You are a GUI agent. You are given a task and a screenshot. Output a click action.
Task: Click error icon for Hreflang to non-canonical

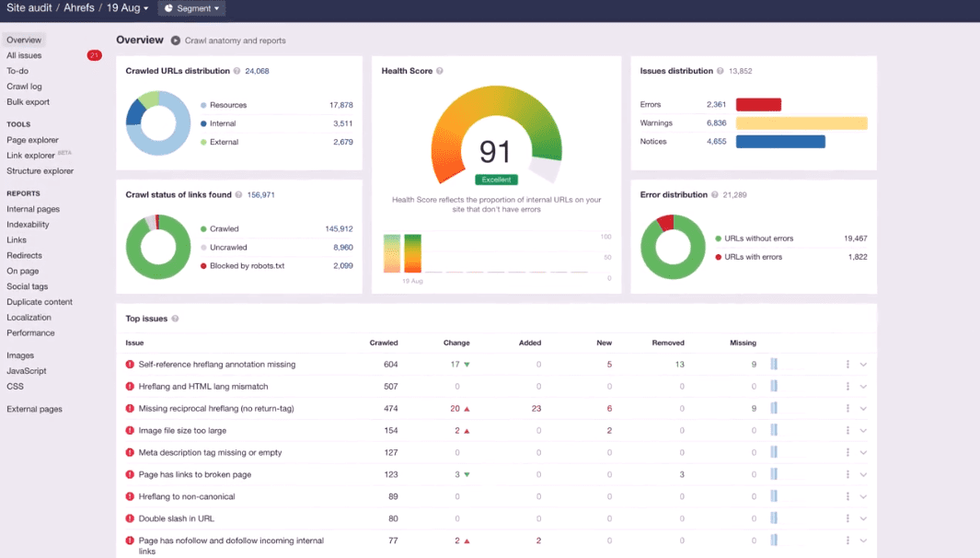130,496
